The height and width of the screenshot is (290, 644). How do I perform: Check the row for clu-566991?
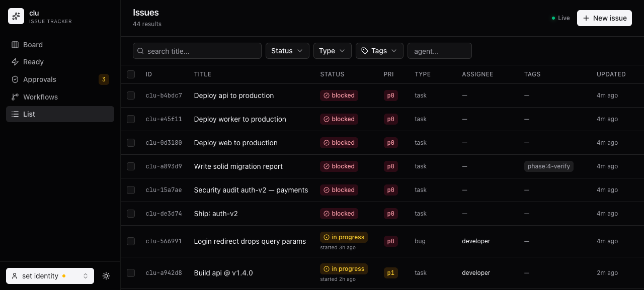pos(131,241)
